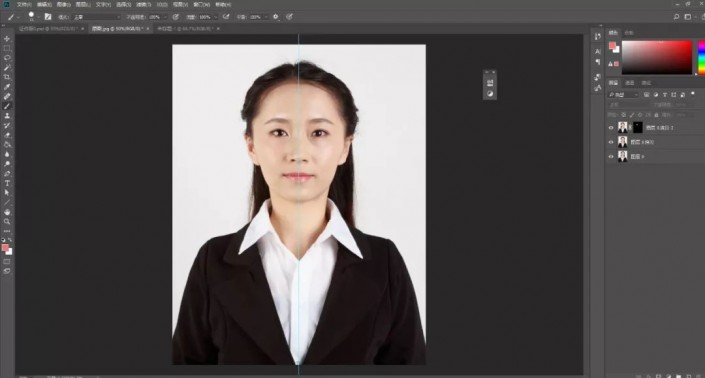
Task: Select the Hand tool
Action: [7, 212]
